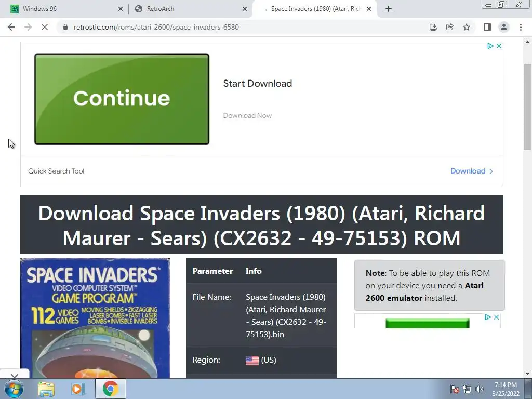Select the Space Invaders (1980) tab
Image resolution: width=532 pixels, height=399 pixels.
coord(315,9)
